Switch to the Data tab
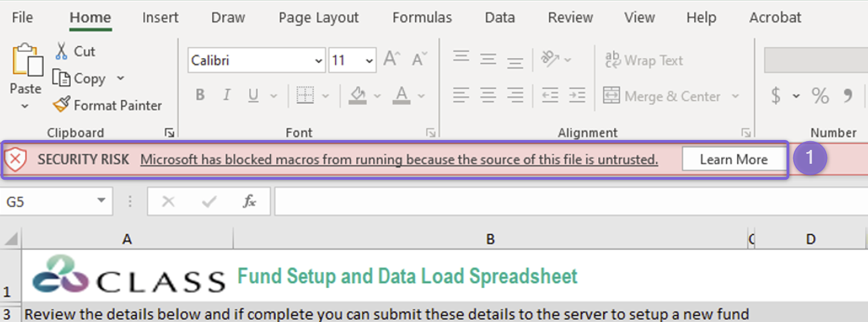 point(500,18)
